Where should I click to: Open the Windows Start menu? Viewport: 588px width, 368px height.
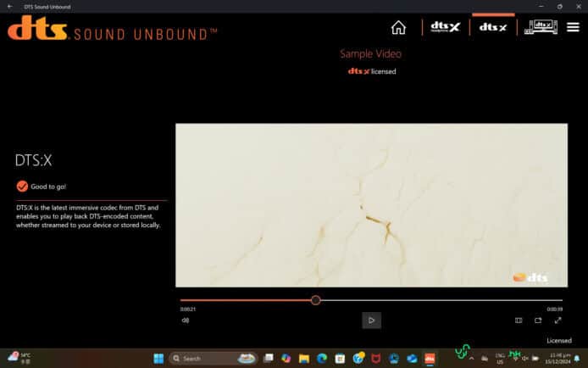pos(158,359)
